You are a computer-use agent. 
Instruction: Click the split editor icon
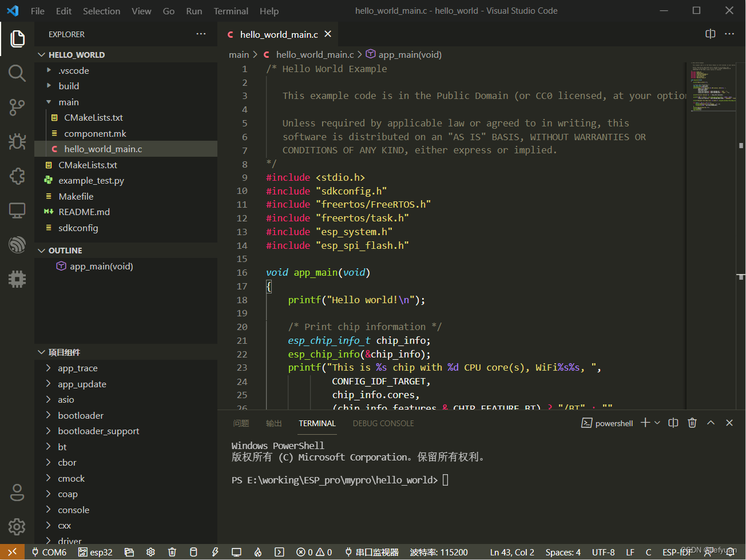pyautogui.click(x=711, y=34)
